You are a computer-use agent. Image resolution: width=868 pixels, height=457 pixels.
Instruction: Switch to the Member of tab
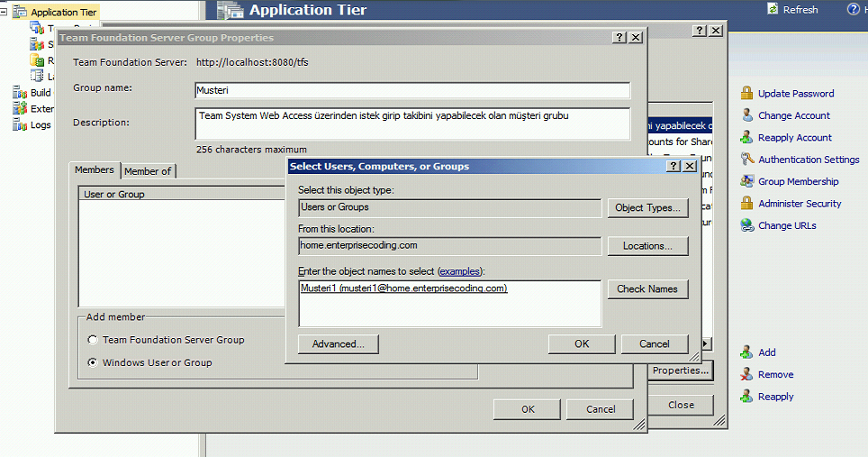(x=148, y=172)
